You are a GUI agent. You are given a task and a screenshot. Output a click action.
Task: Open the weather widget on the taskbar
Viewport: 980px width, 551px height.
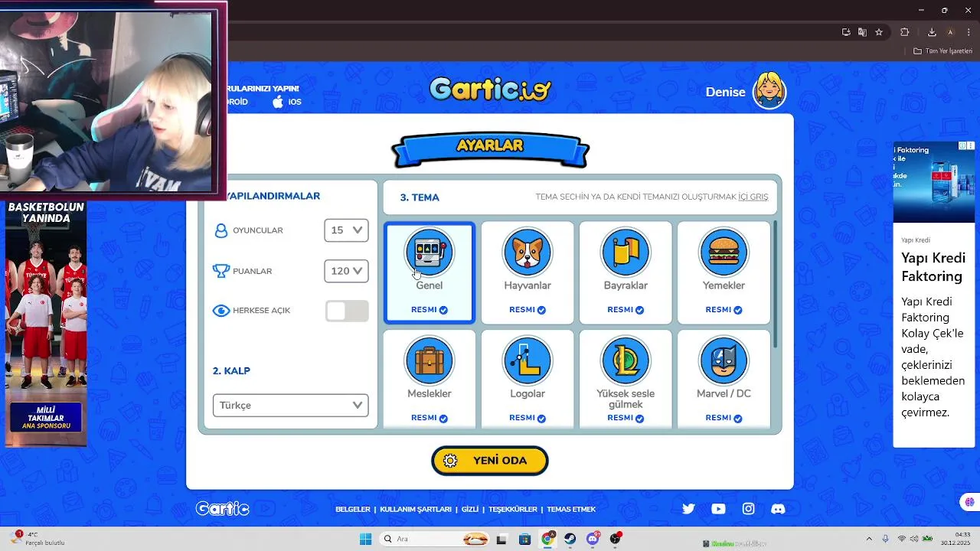point(38,539)
